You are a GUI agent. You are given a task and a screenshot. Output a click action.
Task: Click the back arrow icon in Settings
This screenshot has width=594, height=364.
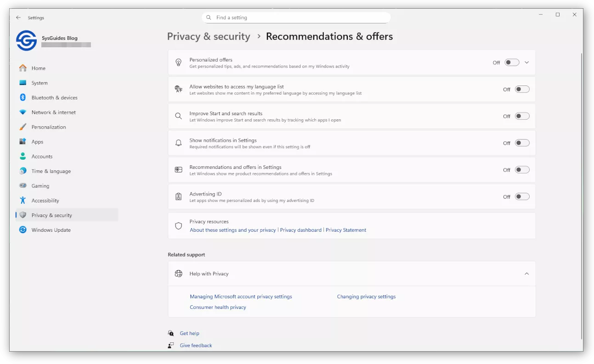pos(18,17)
